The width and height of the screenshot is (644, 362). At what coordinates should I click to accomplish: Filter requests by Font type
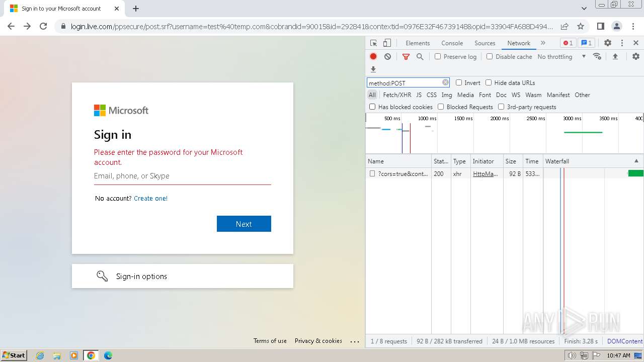coord(485,95)
